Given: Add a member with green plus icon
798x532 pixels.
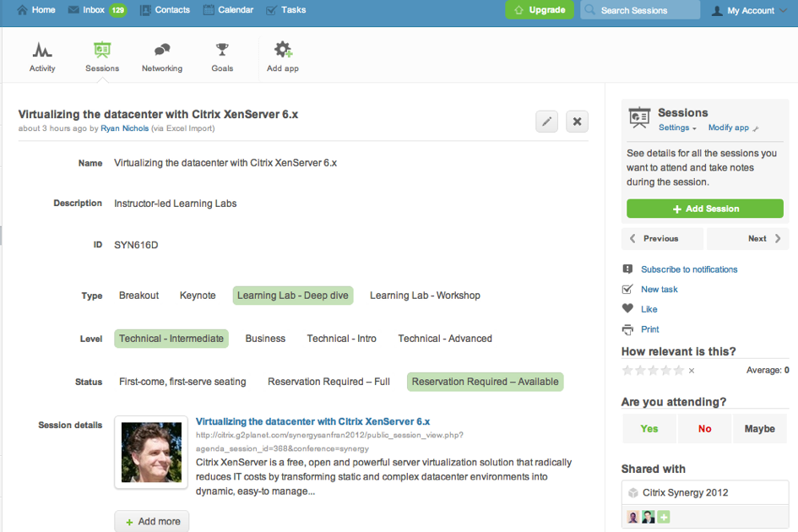Looking at the screenshot, I should tap(664, 517).
